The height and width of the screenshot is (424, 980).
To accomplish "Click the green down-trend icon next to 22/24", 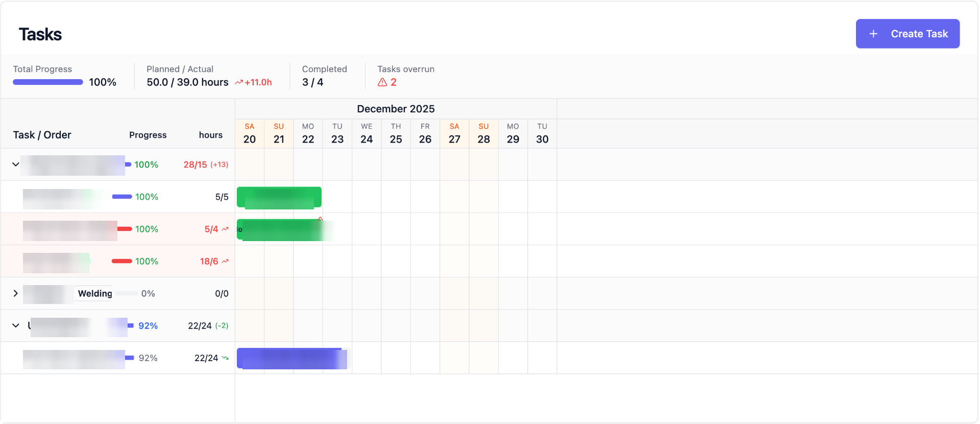I will coord(225,358).
